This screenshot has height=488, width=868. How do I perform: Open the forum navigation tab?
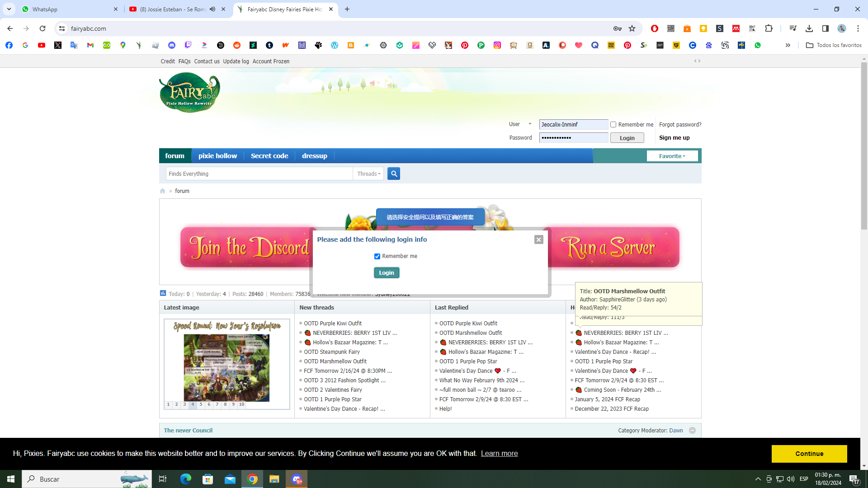[175, 156]
